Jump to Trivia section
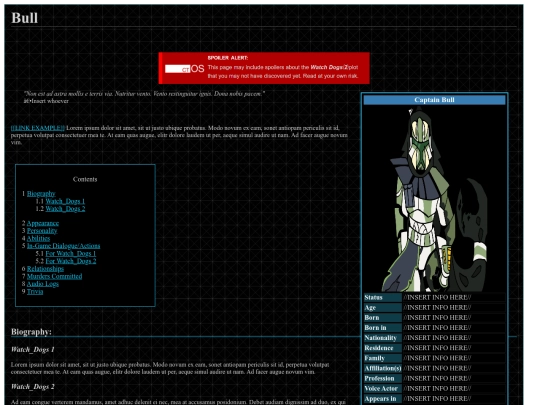The image size is (540, 405). click(35, 291)
